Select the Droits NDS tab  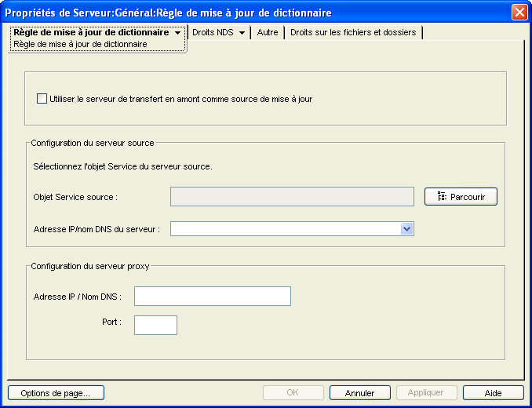(213, 33)
